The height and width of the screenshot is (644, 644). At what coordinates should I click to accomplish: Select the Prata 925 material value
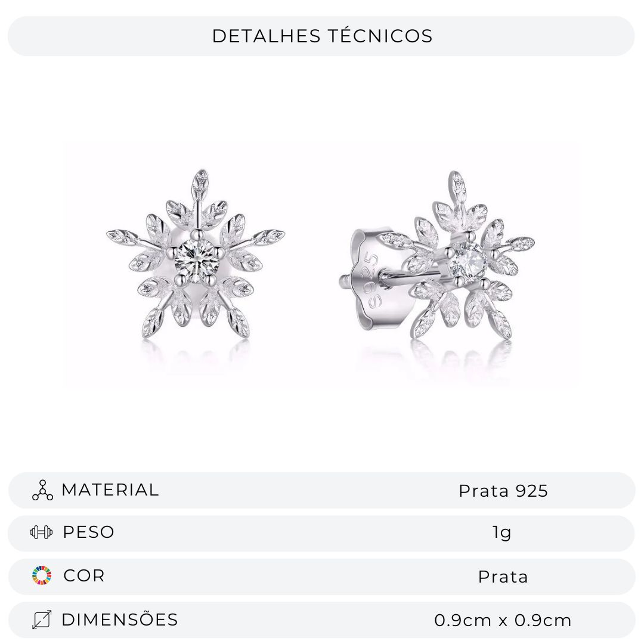[x=503, y=491]
